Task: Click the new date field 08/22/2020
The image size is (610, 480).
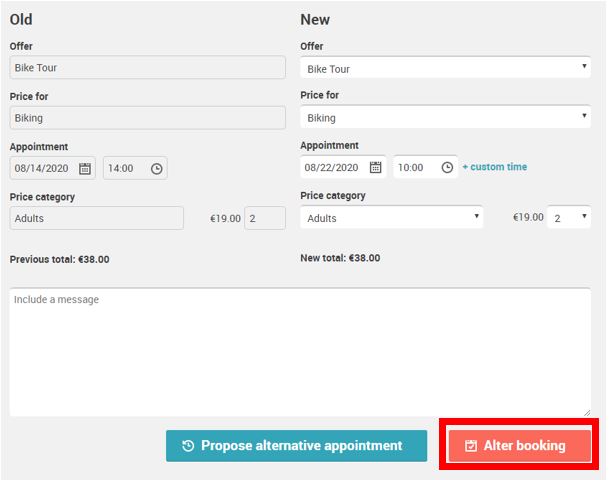Action: pyautogui.click(x=343, y=167)
